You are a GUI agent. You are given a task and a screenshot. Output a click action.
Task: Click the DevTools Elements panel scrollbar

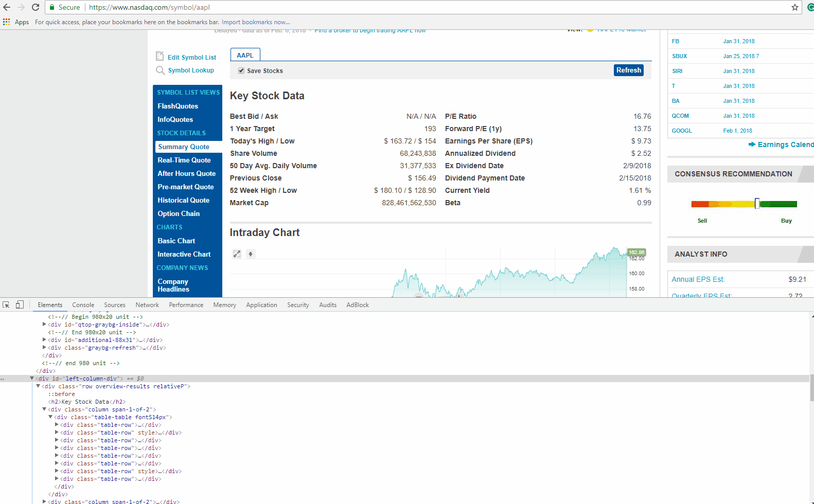(x=811, y=387)
